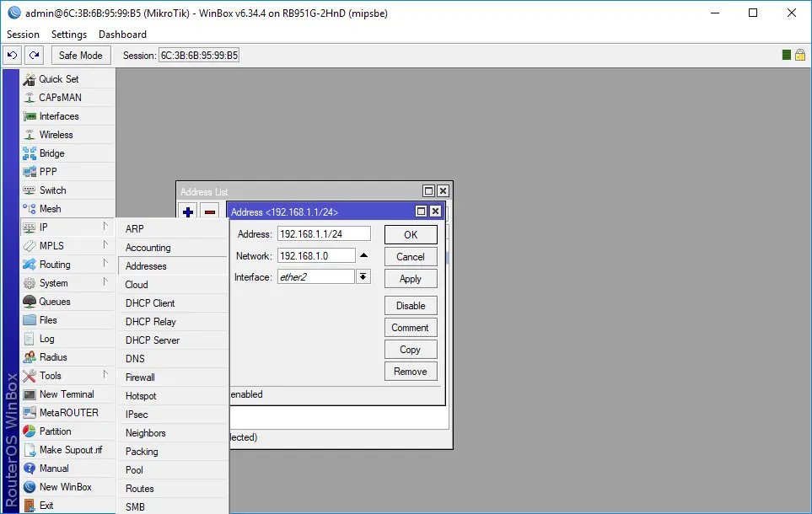The width and height of the screenshot is (812, 514).
Task: Select Cloud from IP submenu
Action: (x=173, y=285)
